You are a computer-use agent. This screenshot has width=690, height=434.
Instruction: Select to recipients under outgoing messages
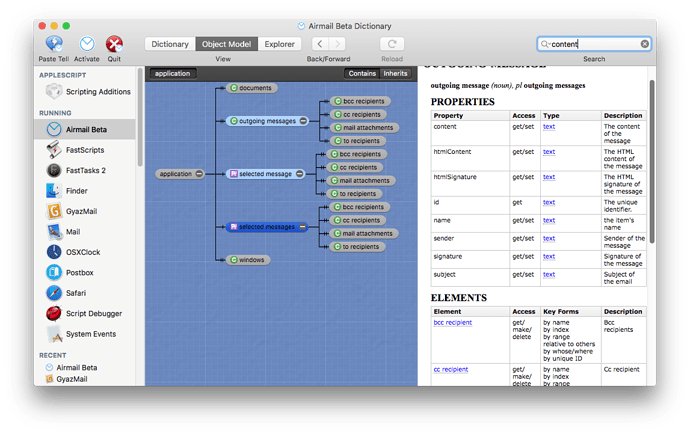(358, 141)
